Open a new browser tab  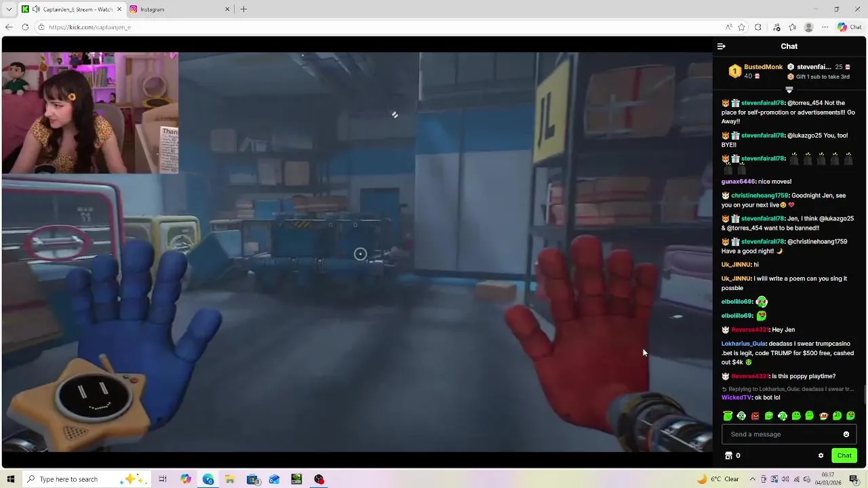pyautogui.click(x=243, y=9)
